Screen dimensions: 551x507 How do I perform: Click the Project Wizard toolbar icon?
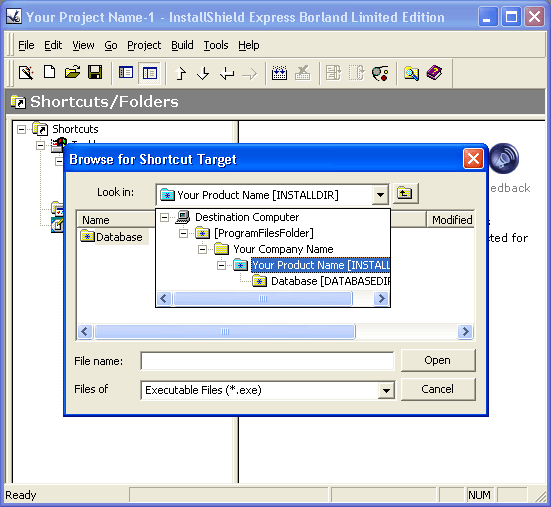point(26,73)
